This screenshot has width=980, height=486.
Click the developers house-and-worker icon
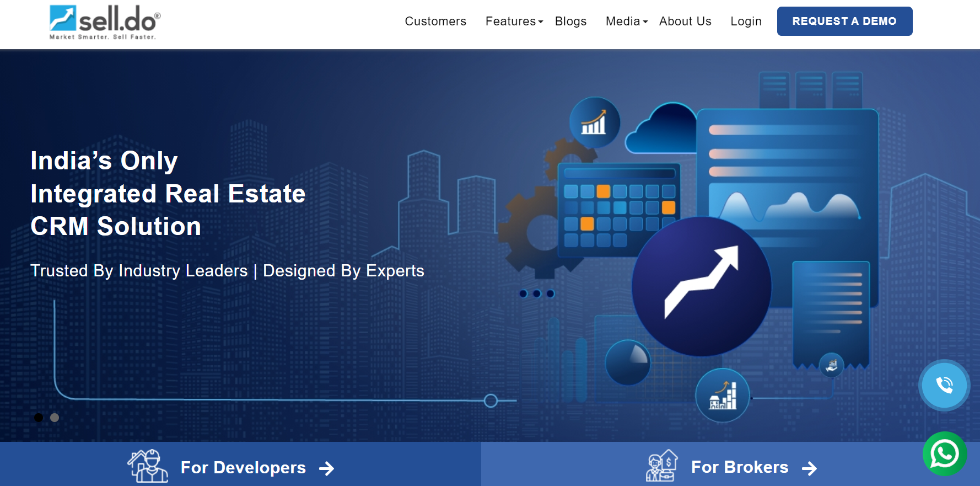point(148,466)
